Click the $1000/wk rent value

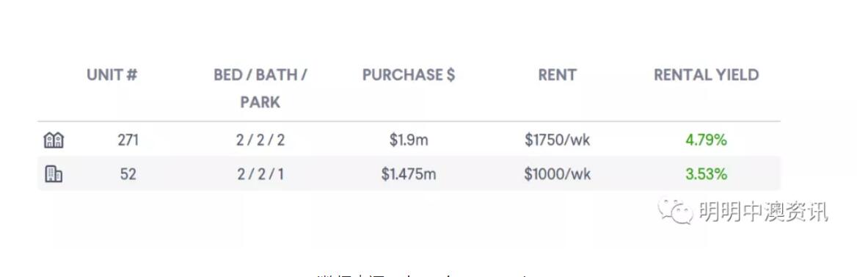coord(558,174)
